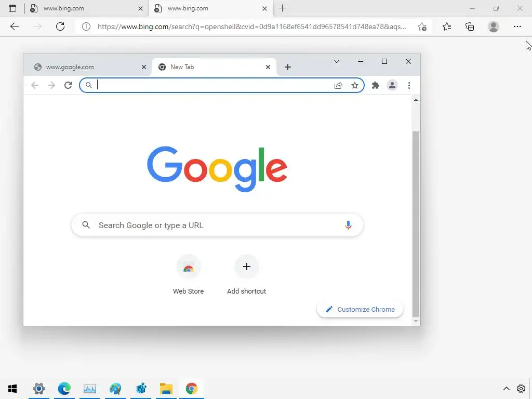The width and height of the screenshot is (532, 399).
Task: Open Chrome three-dot menu
Action: coord(409,86)
